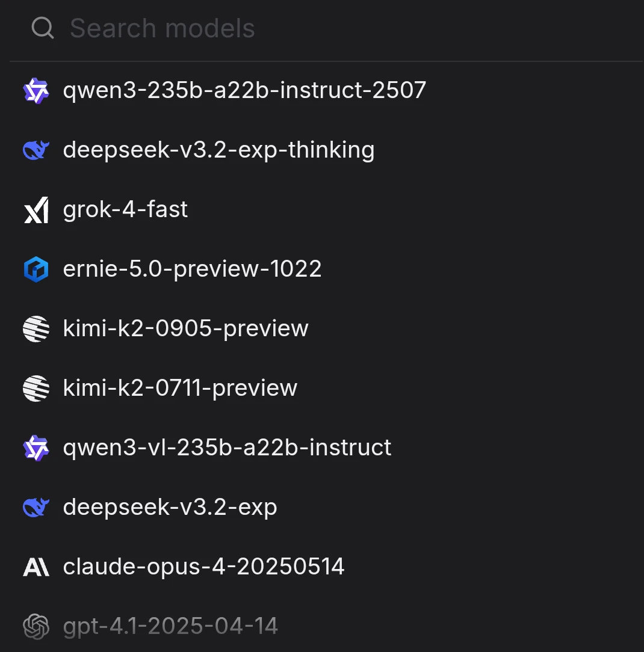Select the qwen3-235b-a22b-instruct-2507 model
The width and height of the screenshot is (644, 652).
click(244, 91)
